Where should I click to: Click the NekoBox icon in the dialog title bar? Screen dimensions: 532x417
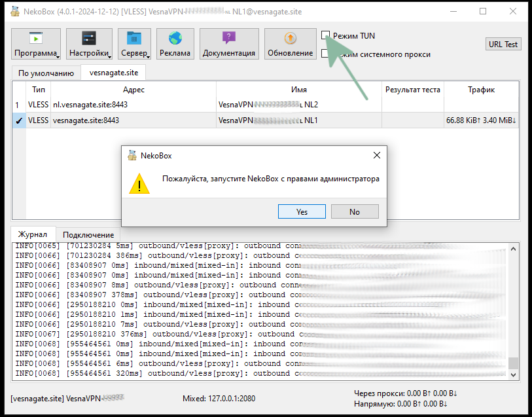131,155
